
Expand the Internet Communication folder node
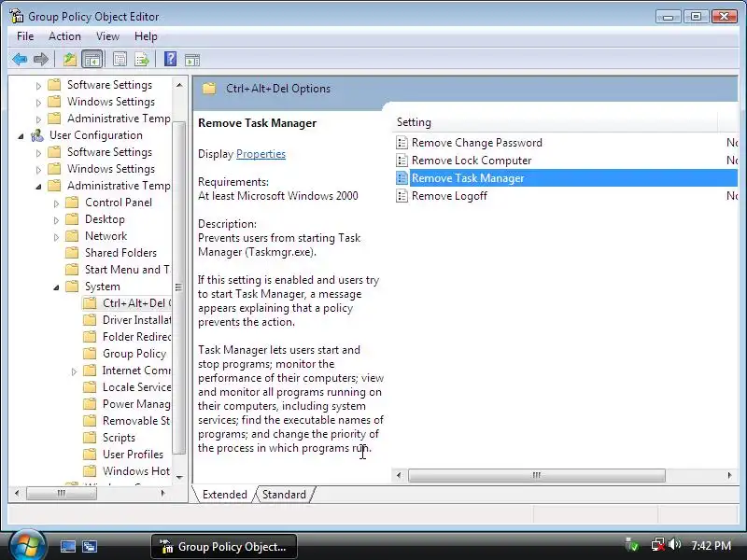click(74, 371)
